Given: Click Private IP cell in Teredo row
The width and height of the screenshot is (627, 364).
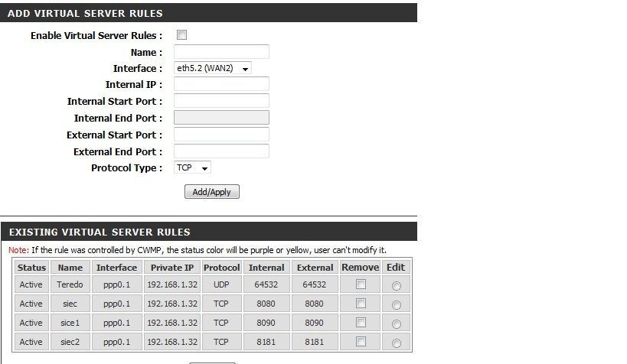Looking at the screenshot, I should (172, 284).
